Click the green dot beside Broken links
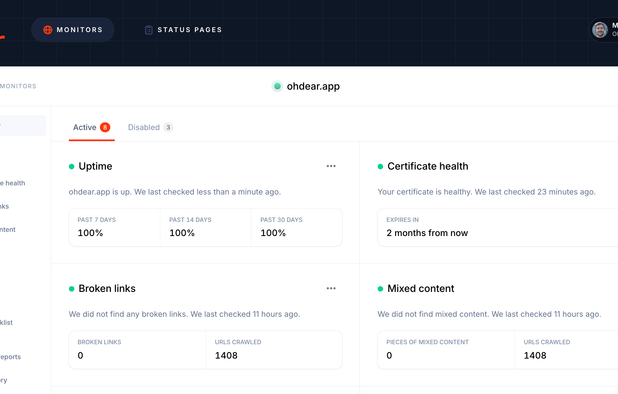618x394 pixels. (x=72, y=289)
